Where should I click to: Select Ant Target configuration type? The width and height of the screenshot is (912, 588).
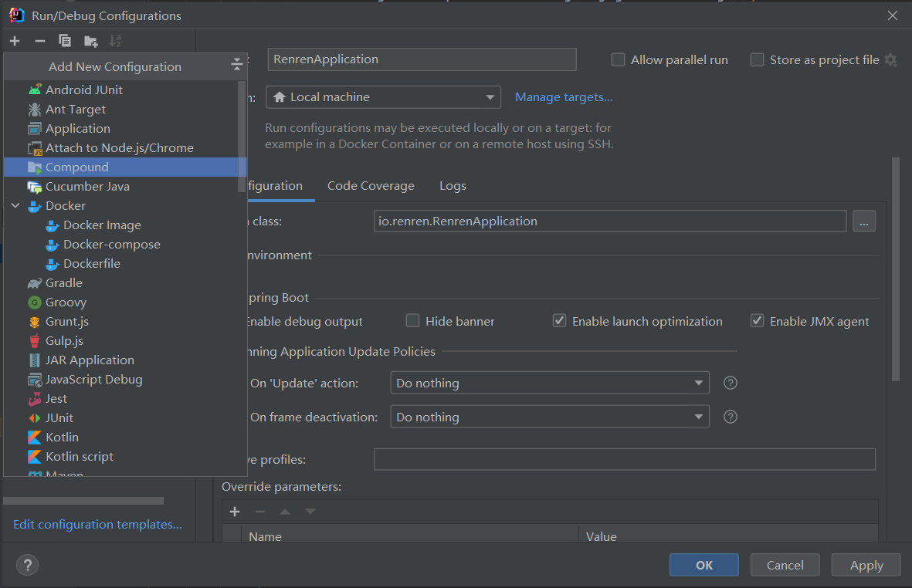click(x=125, y=110)
